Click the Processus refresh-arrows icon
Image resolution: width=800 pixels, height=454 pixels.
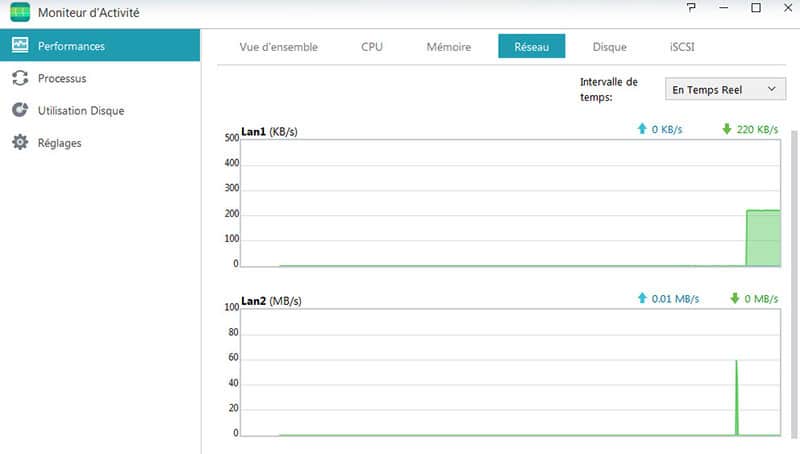(x=20, y=78)
